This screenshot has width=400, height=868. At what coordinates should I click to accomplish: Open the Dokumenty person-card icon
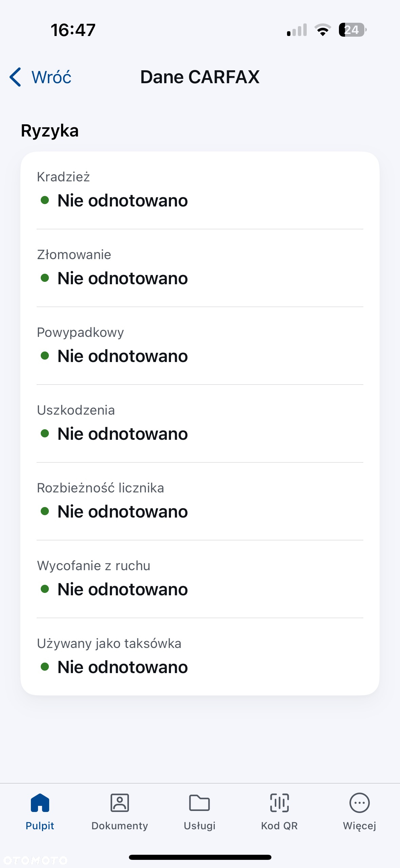click(x=120, y=803)
